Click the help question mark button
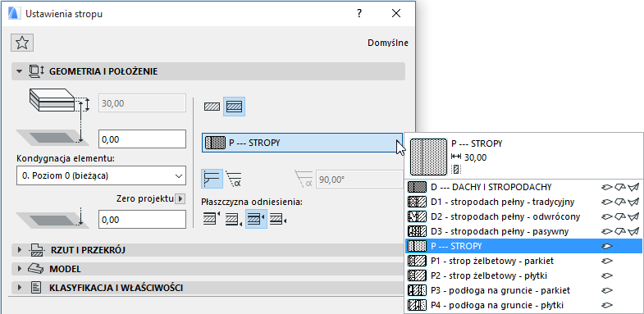The width and height of the screenshot is (644, 314). pos(359,14)
